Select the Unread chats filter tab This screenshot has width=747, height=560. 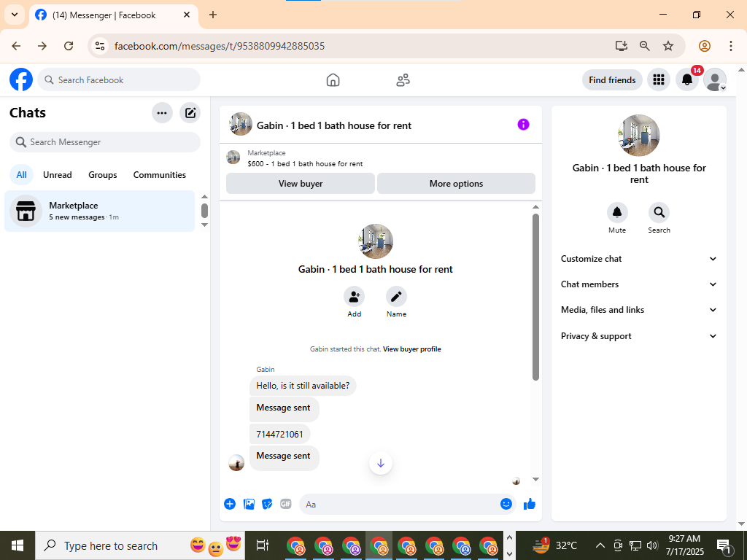click(x=57, y=175)
